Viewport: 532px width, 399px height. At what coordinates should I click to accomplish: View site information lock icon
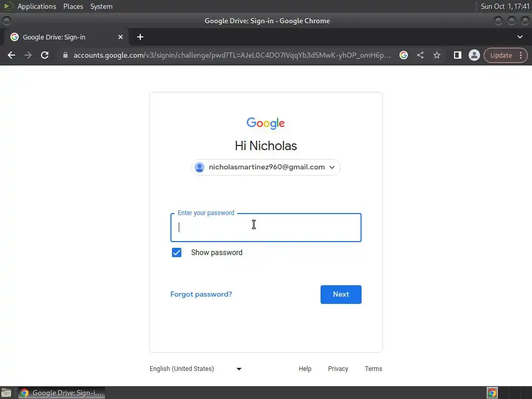[65, 55]
